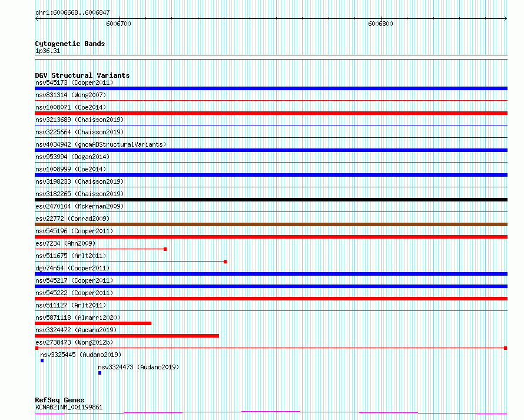
Task: Open nsv3213689 (Chaisson2019) entry
Action: [x=79, y=120]
